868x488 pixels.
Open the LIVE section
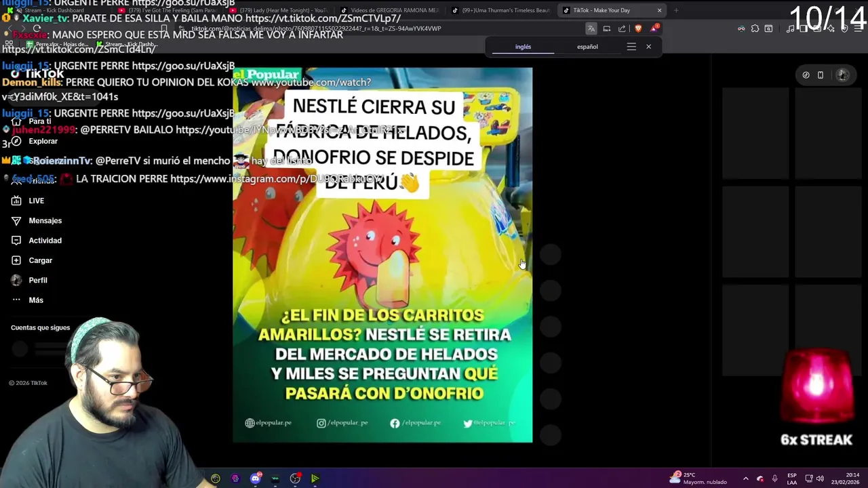(x=28, y=201)
